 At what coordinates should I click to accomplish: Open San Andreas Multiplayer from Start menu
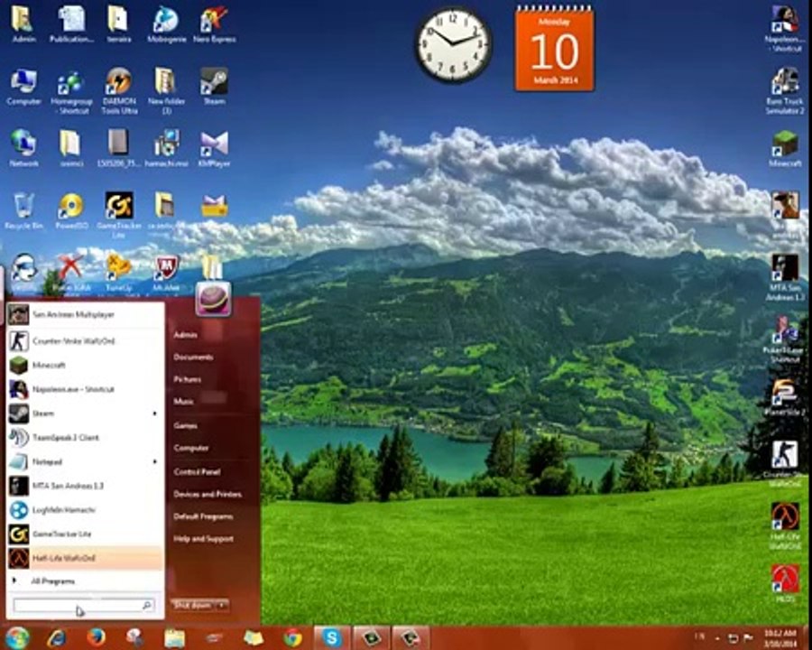click(x=86, y=315)
